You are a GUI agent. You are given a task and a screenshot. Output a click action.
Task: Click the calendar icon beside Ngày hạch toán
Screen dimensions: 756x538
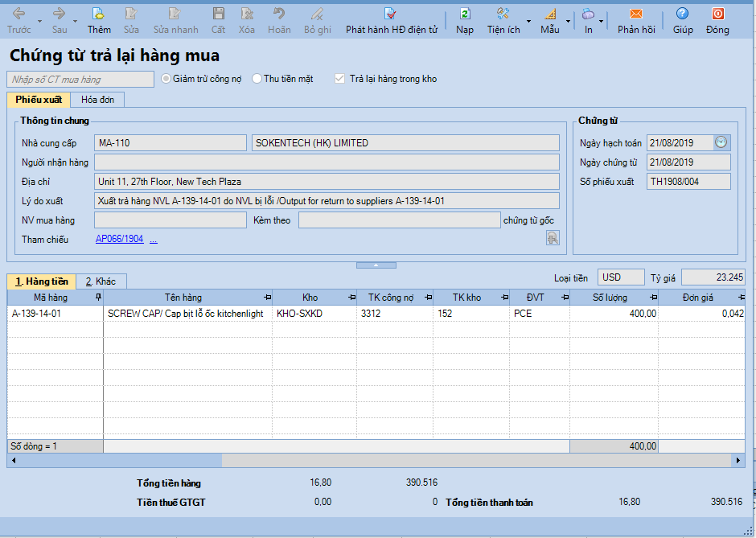click(x=721, y=142)
